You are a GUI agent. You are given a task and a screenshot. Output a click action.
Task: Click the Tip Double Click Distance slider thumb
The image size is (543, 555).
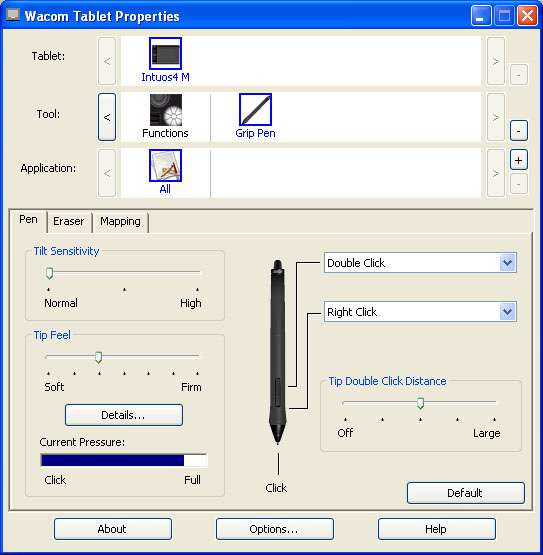pos(420,403)
